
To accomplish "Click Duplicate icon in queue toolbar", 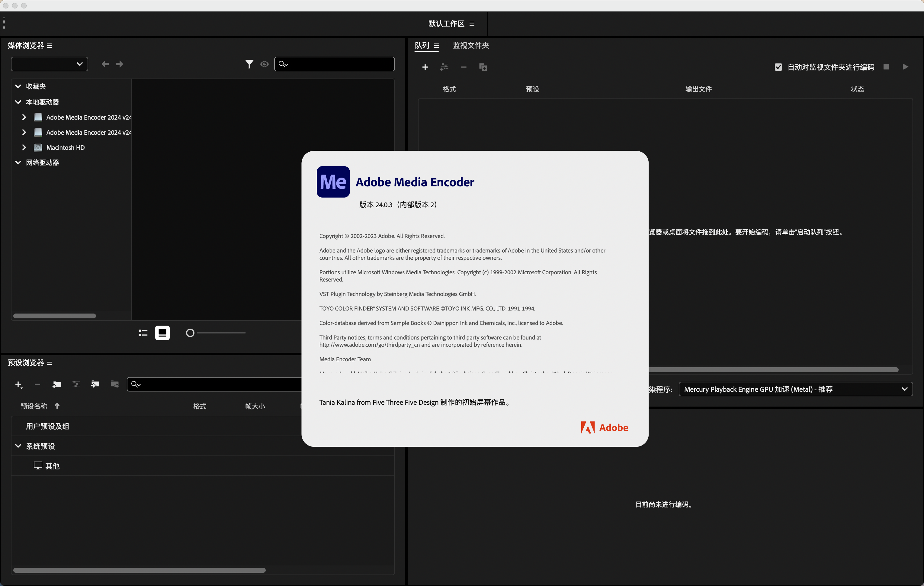I will [x=483, y=67].
